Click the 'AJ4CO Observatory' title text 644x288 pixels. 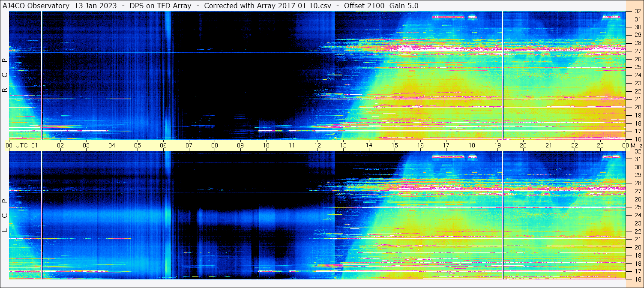click(x=36, y=6)
